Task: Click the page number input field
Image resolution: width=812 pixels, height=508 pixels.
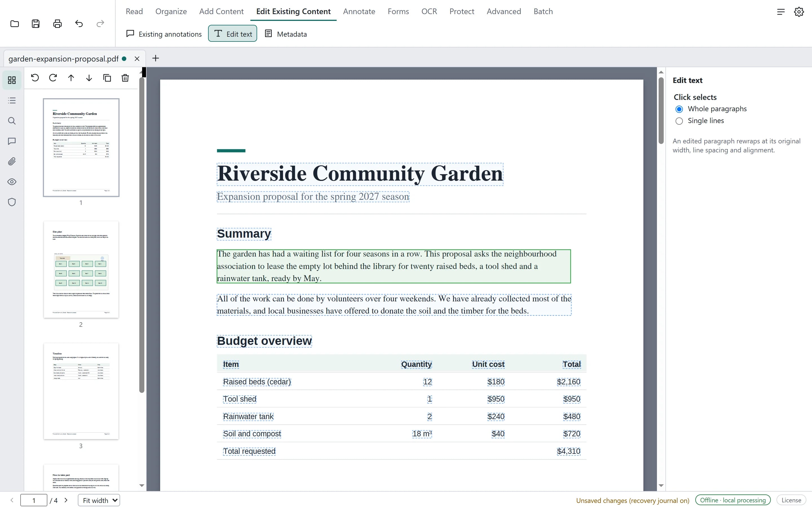Action: pos(34,500)
